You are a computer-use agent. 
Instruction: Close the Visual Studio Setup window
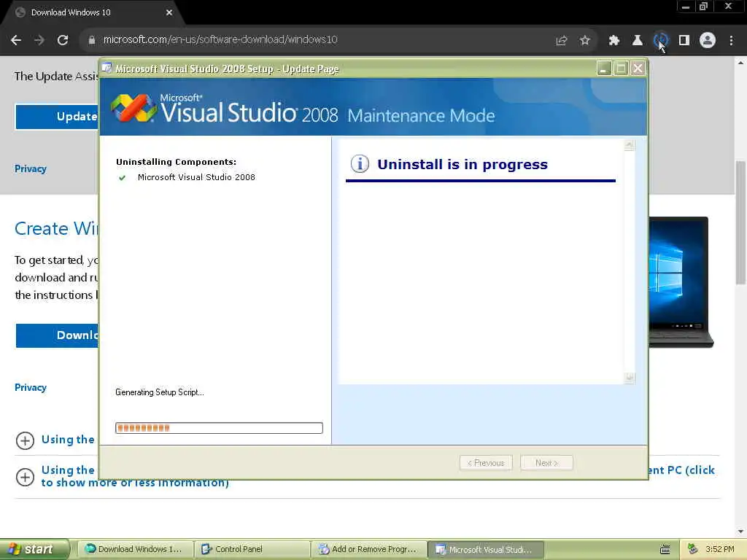pyautogui.click(x=638, y=69)
